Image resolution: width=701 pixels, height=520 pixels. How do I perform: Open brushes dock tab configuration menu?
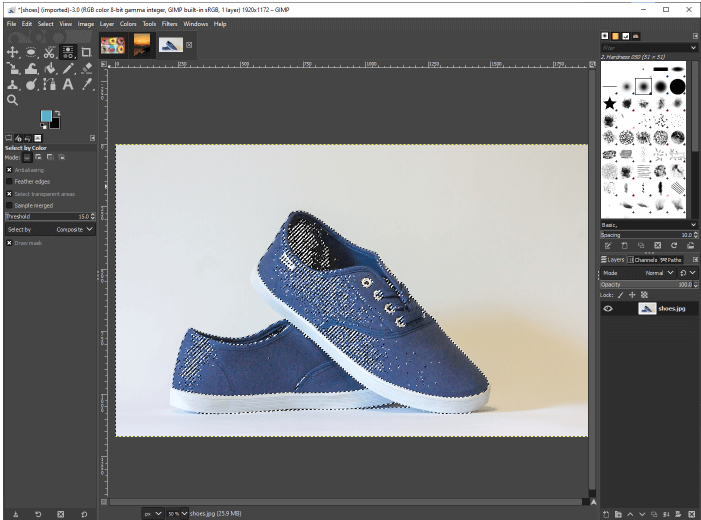point(695,36)
